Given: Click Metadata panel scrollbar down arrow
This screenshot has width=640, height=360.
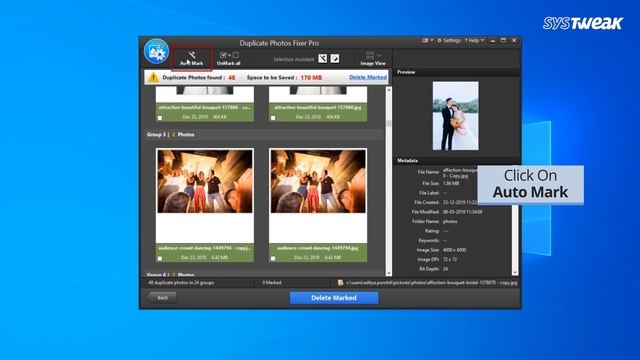Looking at the screenshot, I should (x=515, y=272).
